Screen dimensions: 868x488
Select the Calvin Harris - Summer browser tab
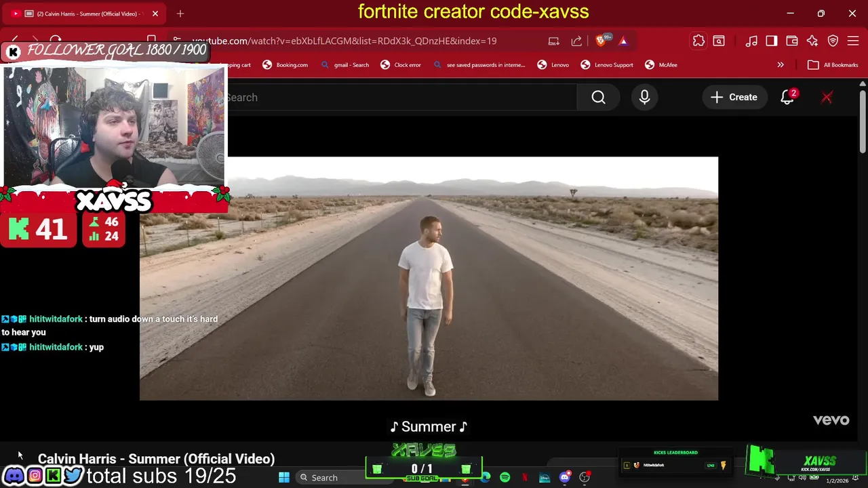85,14
